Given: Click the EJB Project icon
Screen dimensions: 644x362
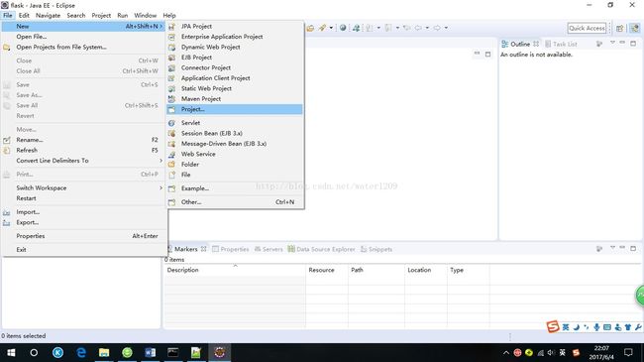Looking at the screenshot, I should (x=172, y=58).
